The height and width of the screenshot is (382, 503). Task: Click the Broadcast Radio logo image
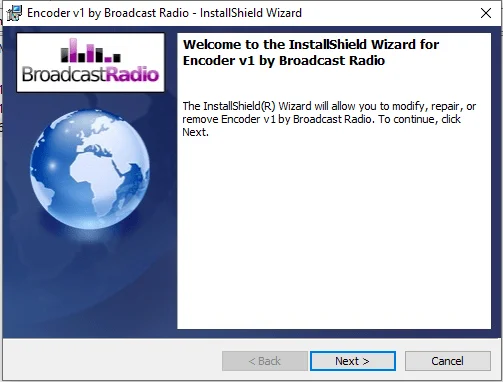click(90, 62)
